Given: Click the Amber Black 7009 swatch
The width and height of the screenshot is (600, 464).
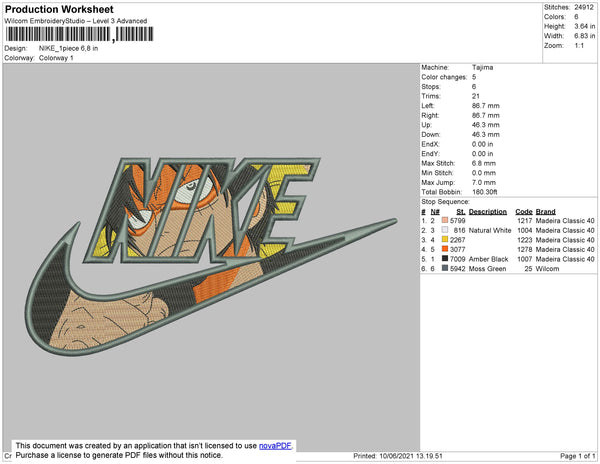Looking at the screenshot, I should click(445, 259).
